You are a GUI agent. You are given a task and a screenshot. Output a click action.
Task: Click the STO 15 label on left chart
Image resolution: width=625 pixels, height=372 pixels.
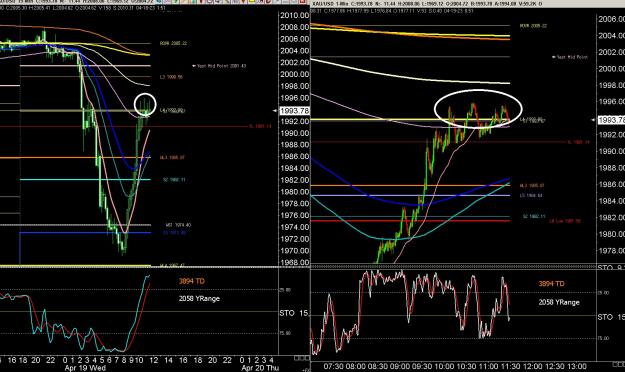click(x=294, y=313)
